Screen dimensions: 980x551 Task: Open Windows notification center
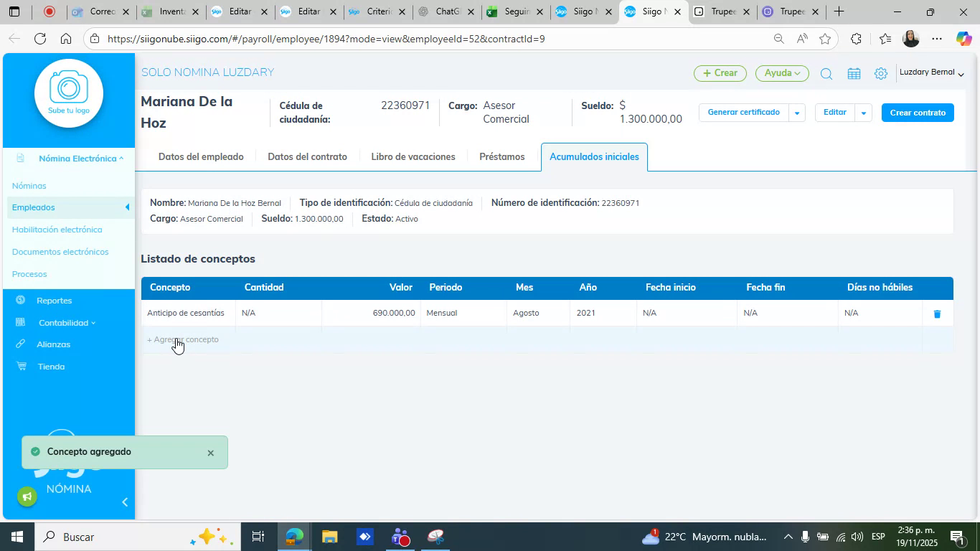[956, 537]
